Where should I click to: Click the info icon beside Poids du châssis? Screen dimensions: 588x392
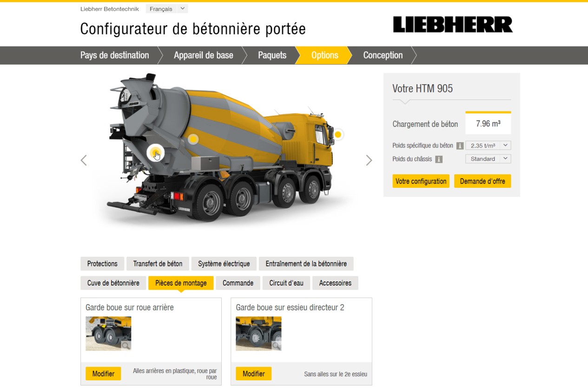[438, 159]
